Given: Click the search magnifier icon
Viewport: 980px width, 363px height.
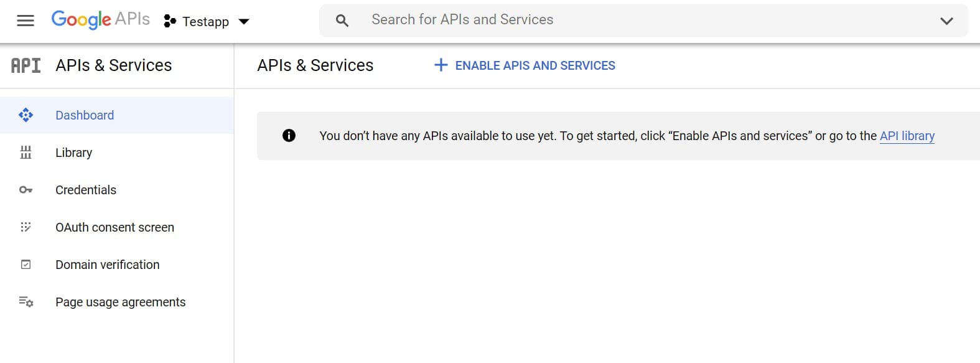Looking at the screenshot, I should point(342,21).
